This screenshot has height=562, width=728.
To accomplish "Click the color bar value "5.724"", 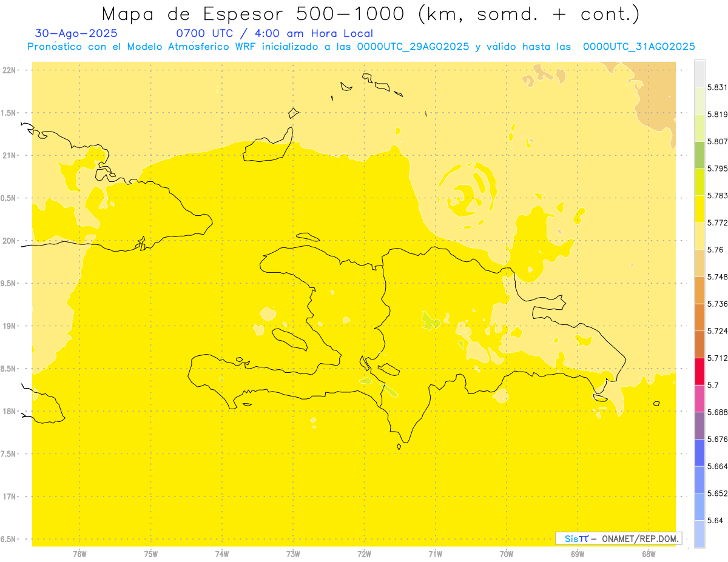I will pos(718,330).
